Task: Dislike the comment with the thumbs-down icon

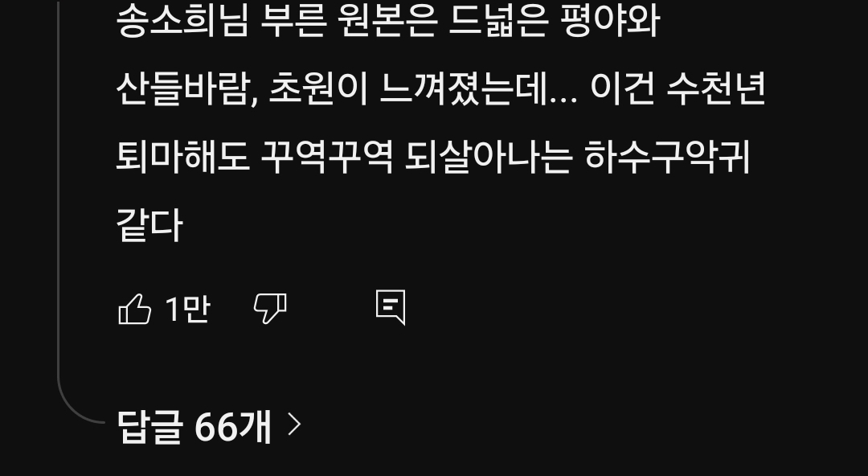Action: point(270,309)
